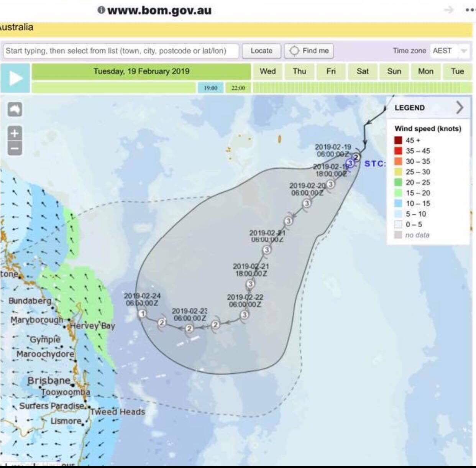Viewport: 476px width, 468px height.
Task: Collapse the Legend panel chevron
Action: (460, 108)
